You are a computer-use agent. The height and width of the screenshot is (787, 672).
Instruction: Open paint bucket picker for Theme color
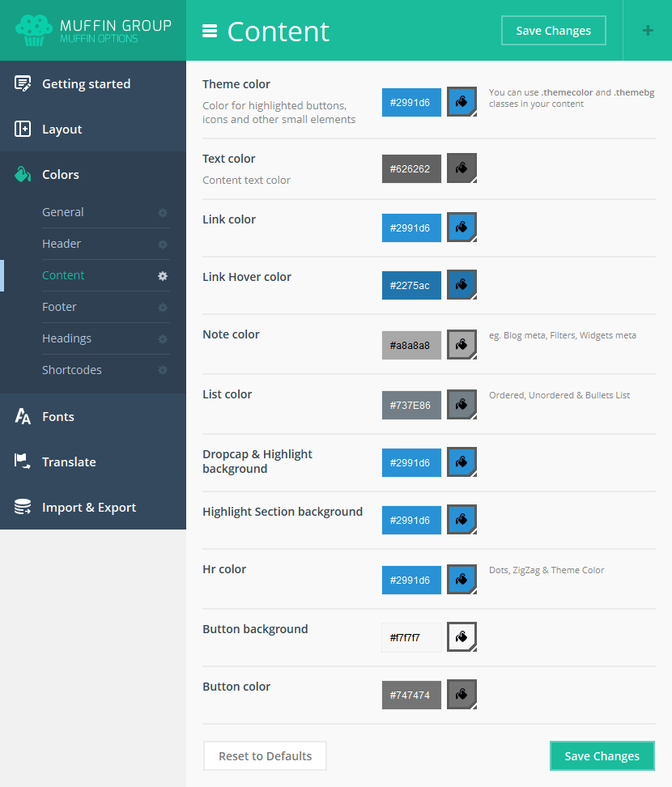pyautogui.click(x=461, y=102)
